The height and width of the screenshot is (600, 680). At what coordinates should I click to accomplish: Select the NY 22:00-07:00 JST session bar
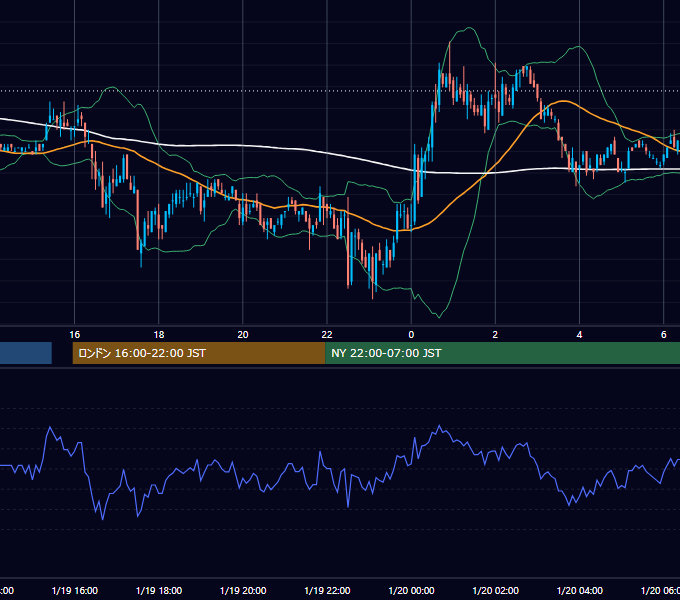pyautogui.click(x=502, y=353)
